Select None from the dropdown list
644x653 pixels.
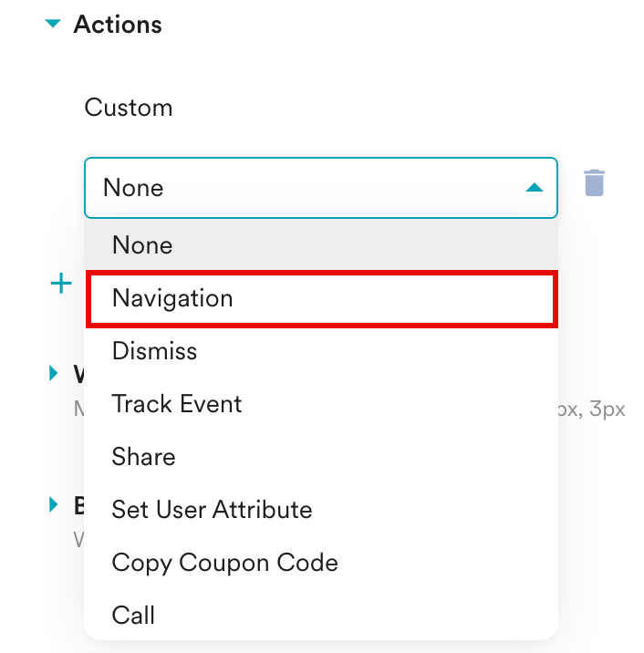click(142, 245)
